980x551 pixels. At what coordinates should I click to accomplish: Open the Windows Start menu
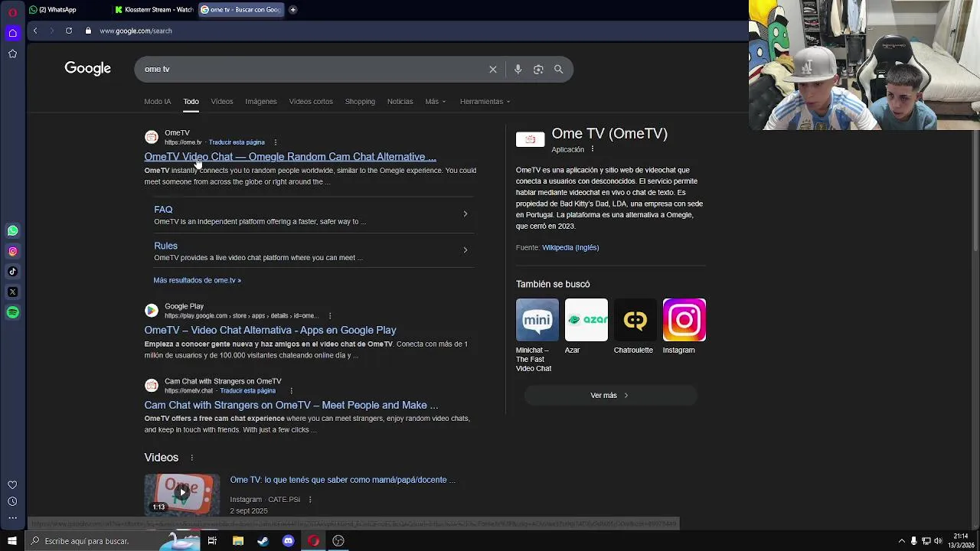click(12, 541)
